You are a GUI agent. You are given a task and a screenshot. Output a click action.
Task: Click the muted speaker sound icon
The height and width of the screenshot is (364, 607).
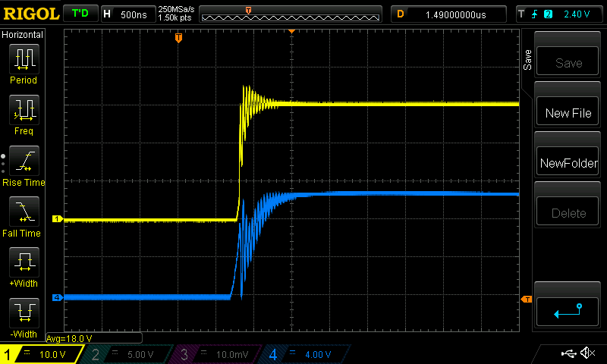click(587, 353)
